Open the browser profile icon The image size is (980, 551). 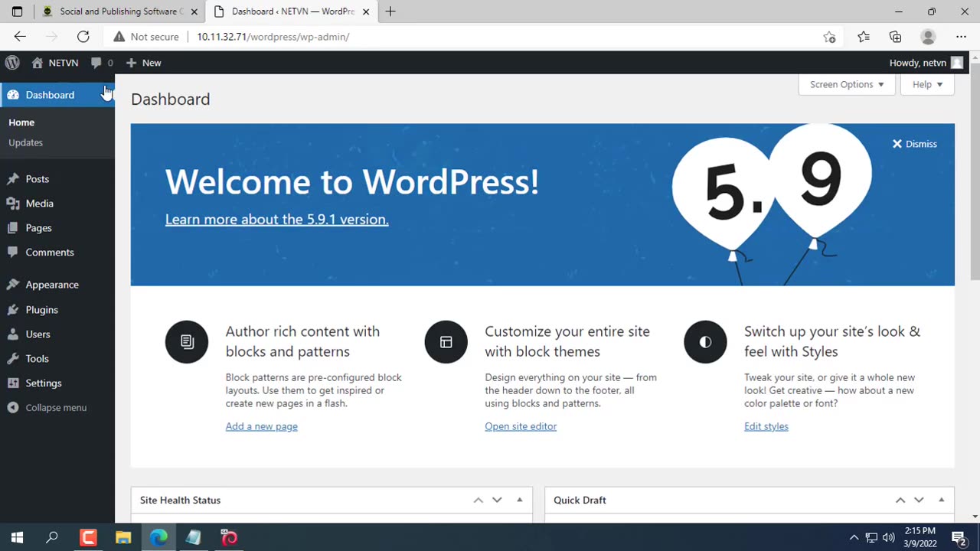pos(928,37)
